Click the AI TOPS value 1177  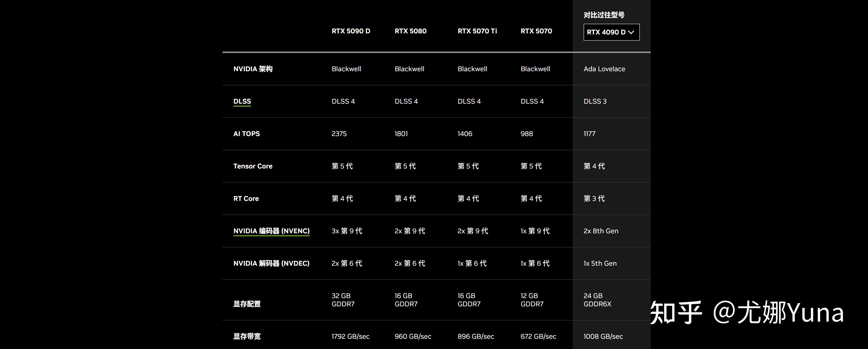click(589, 134)
